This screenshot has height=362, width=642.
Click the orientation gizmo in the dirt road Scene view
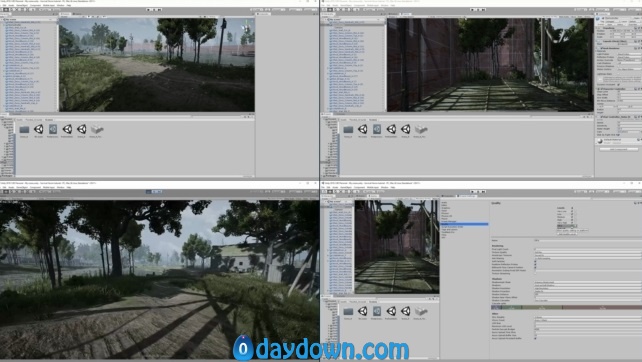click(x=246, y=28)
